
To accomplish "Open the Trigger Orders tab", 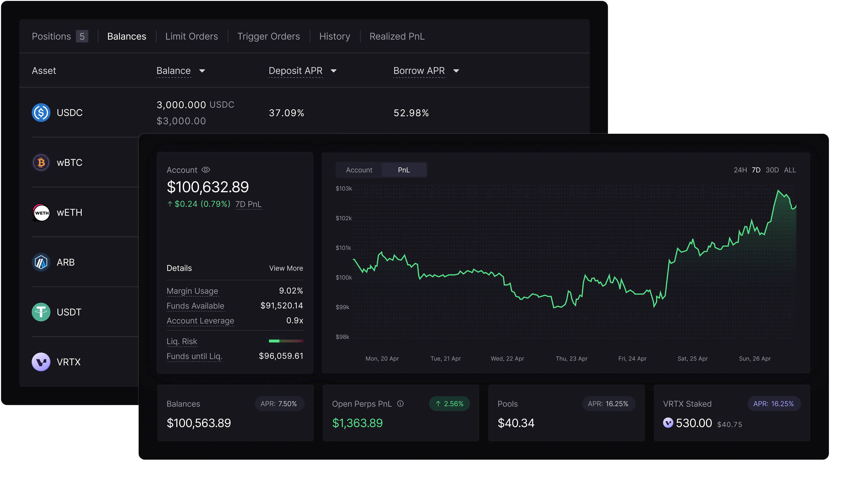I will (268, 36).
